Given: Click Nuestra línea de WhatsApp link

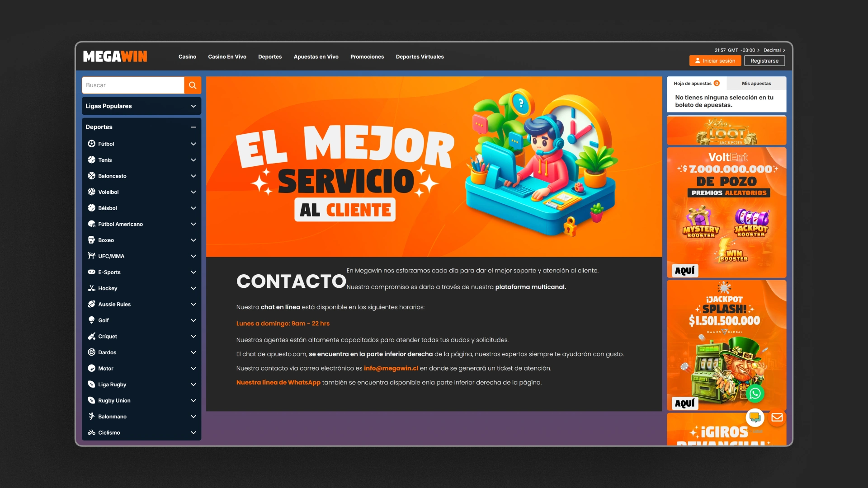Looking at the screenshot, I should pos(278,382).
